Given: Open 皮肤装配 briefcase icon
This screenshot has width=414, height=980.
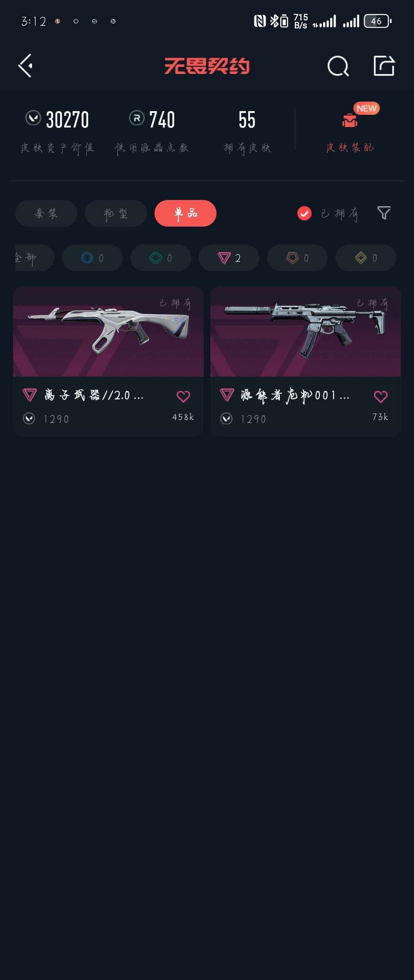Looking at the screenshot, I should pyautogui.click(x=350, y=120).
